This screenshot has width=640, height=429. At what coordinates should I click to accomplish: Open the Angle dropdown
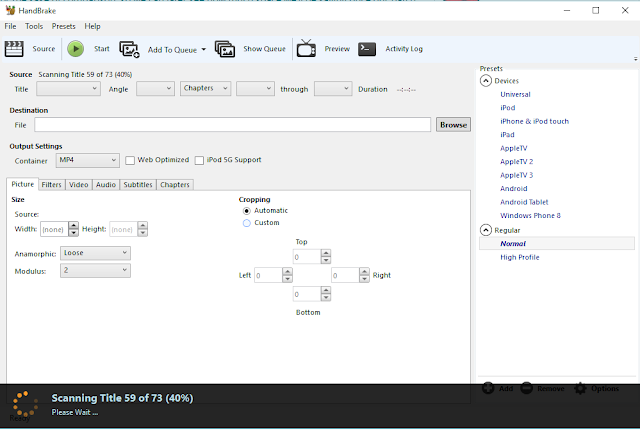coord(155,89)
